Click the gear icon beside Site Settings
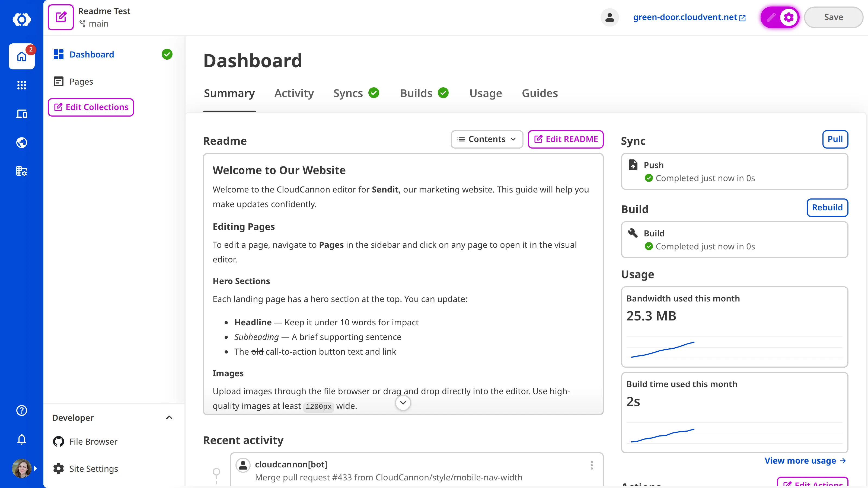This screenshot has height=488, width=868. (x=59, y=468)
